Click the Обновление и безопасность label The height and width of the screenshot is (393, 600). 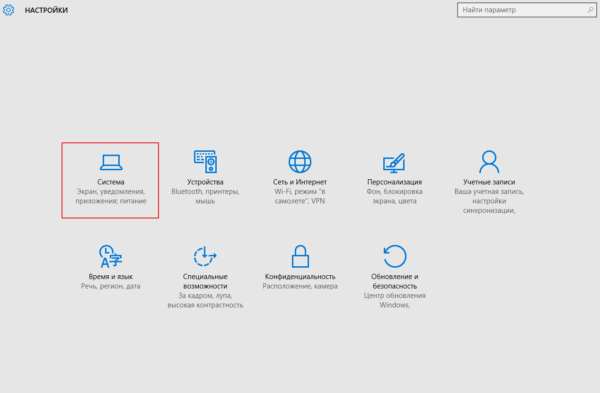click(x=395, y=281)
